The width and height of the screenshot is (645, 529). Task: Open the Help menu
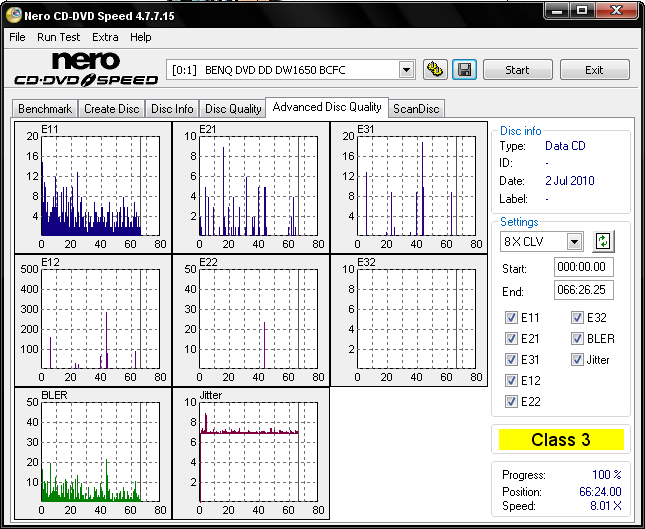tap(141, 37)
